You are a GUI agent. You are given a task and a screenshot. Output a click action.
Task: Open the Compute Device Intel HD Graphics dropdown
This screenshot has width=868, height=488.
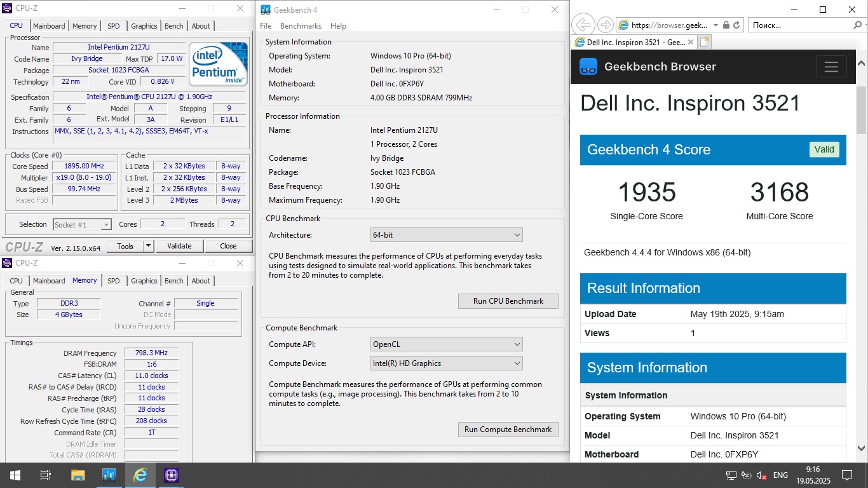(x=447, y=363)
